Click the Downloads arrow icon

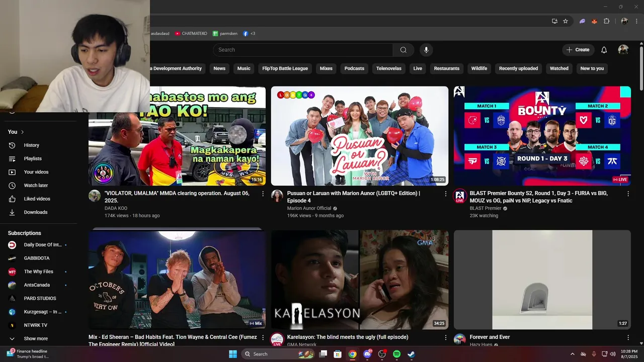click(x=12, y=212)
